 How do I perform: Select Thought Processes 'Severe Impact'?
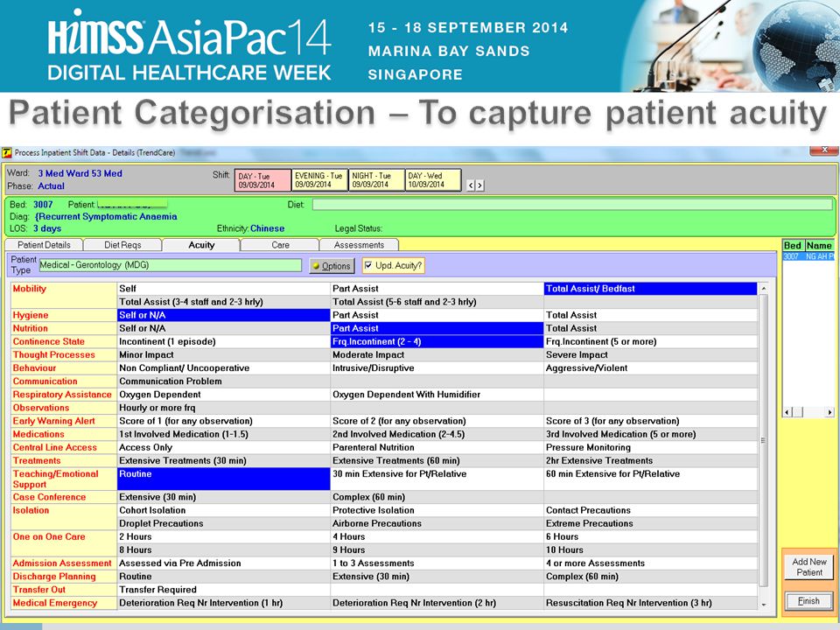pos(650,355)
